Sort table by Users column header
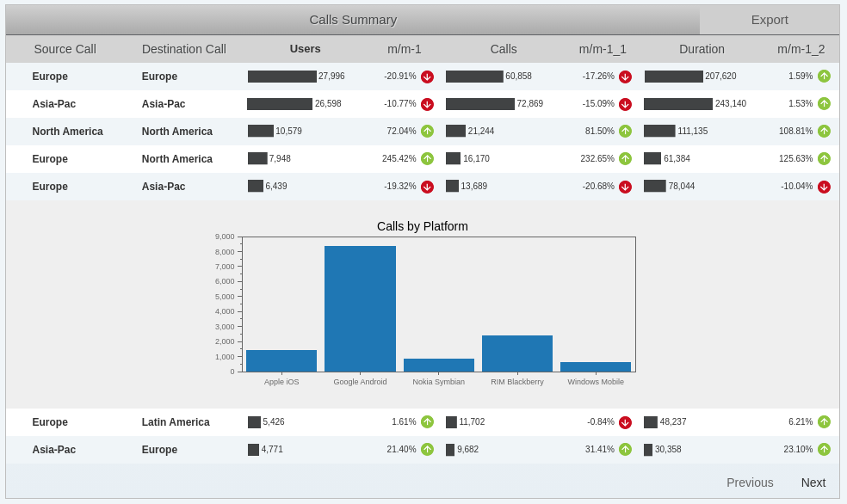The height and width of the screenshot is (504, 847). click(305, 49)
